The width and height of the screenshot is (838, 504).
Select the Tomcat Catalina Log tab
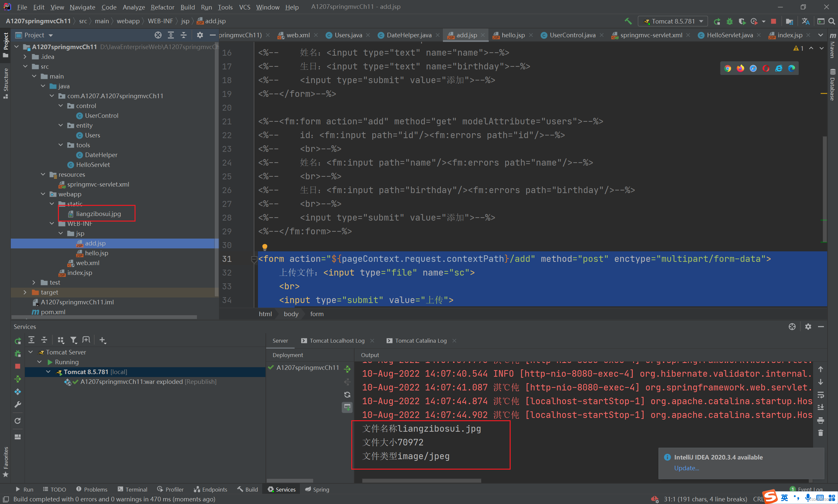(420, 340)
